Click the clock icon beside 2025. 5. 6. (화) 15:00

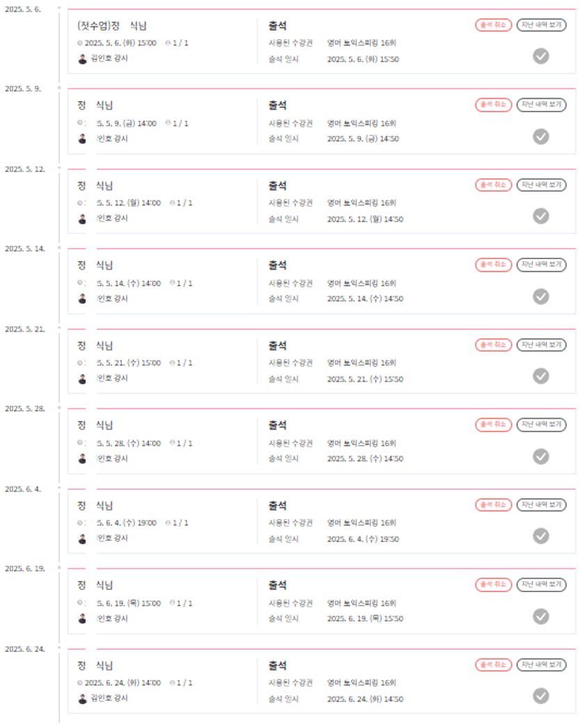pos(80,43)
